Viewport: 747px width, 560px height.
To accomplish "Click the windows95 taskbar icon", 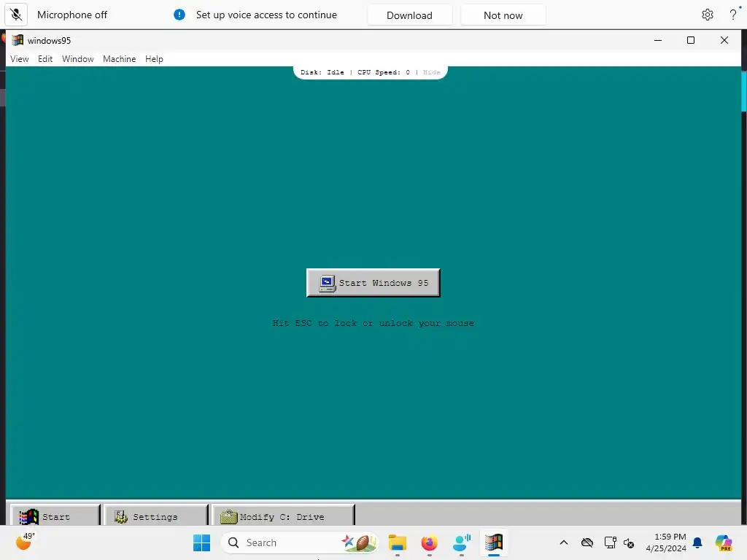I will coord(494,542).
